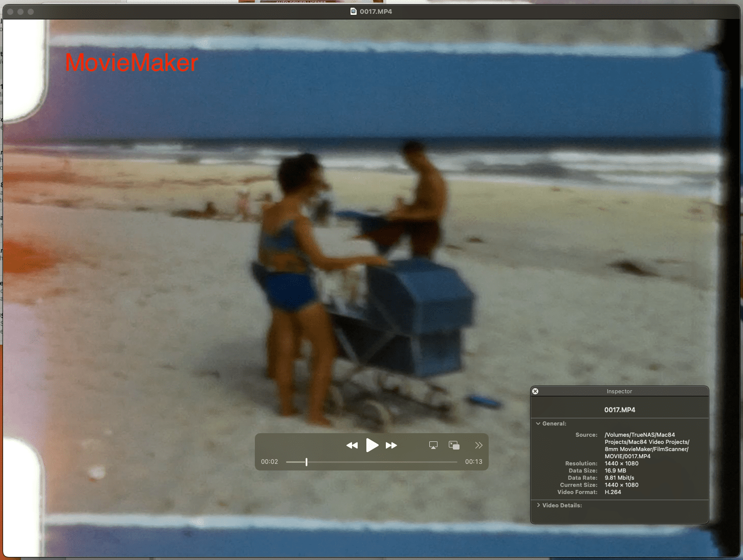Click the playhead on the timeline
The height and width of the screenshot is (560, 743).
307,462
